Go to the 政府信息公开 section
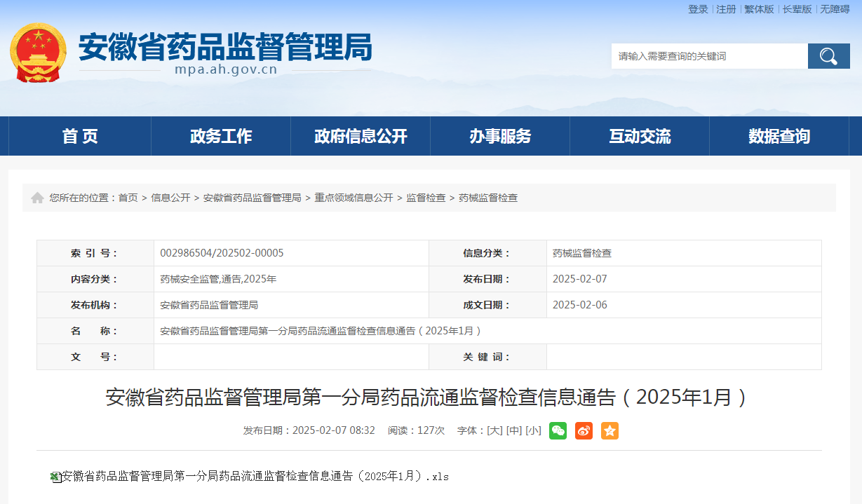 [x=361, y=136]
